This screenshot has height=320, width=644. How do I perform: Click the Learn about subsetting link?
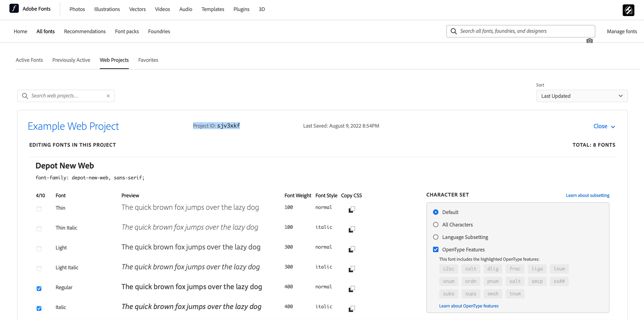click(x=588, y=195)
